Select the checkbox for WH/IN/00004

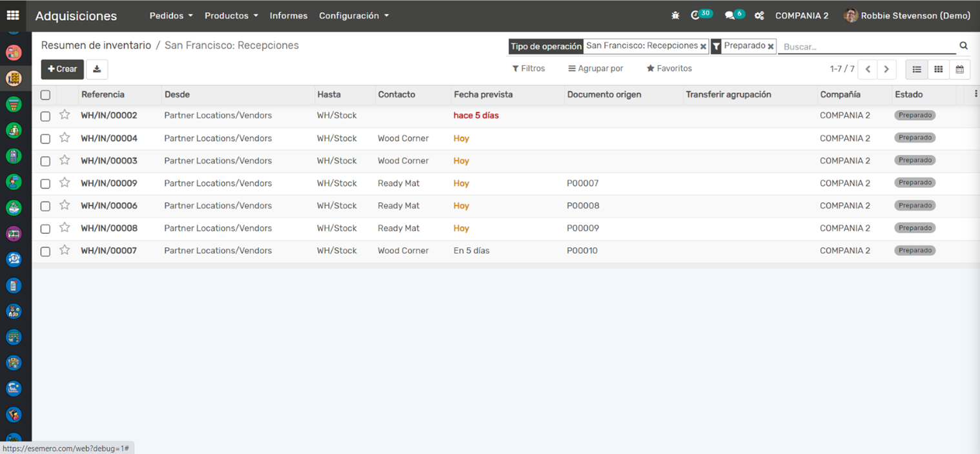(45, 139)
